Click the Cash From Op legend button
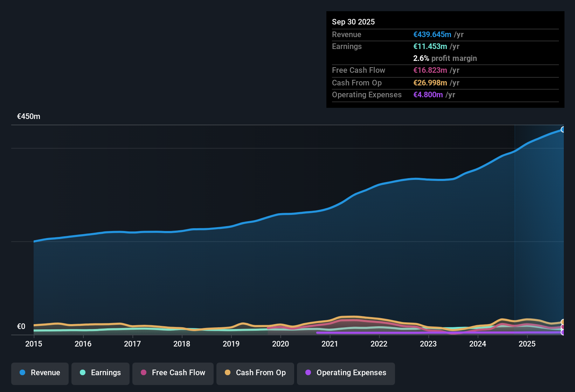This screenshot has width=575, height=392. (x=255, y=373)
